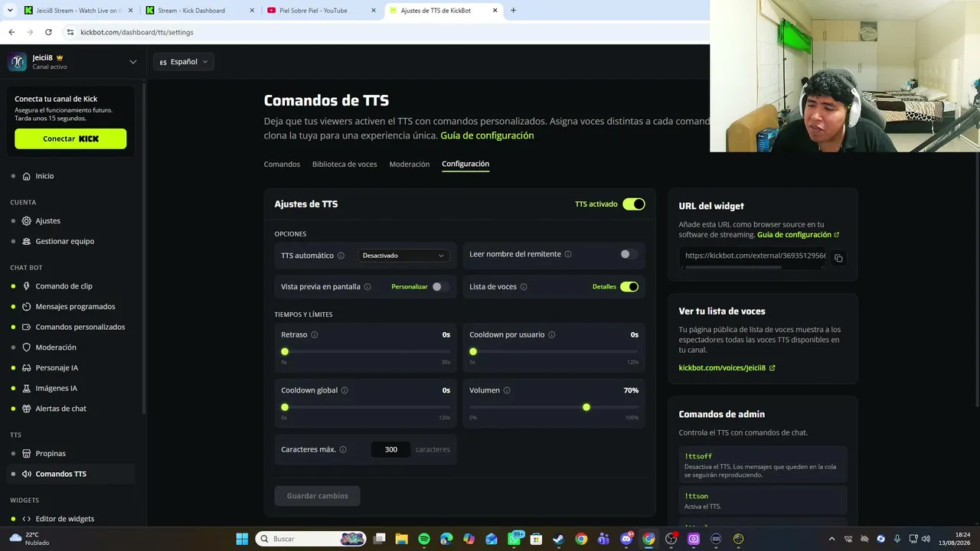This screenshot has width=980, height=551.
Task: Open the kickbot.com/voices/Jeicii8 link
Action: click(727, 368)
